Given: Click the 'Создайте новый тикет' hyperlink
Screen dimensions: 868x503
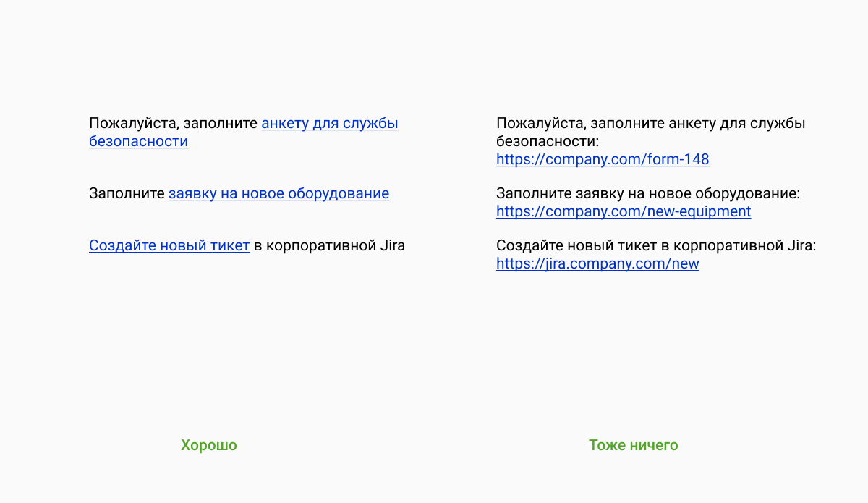Looking at the screenshot, I should [x=169, y=246].
